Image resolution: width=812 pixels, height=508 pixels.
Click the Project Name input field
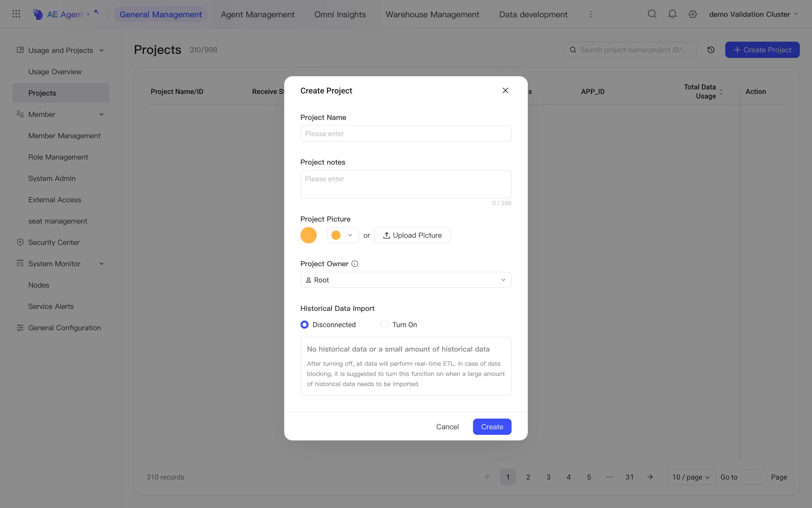point(406,134)
